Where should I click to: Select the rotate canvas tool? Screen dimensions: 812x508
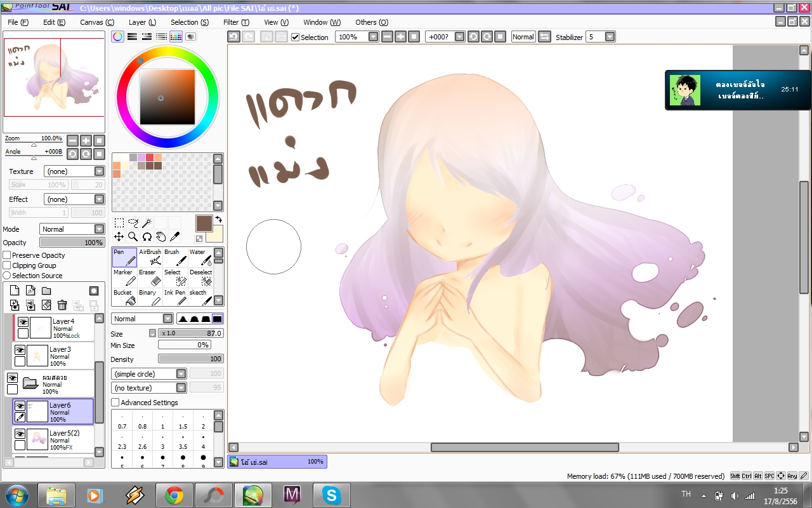[147, 237]
